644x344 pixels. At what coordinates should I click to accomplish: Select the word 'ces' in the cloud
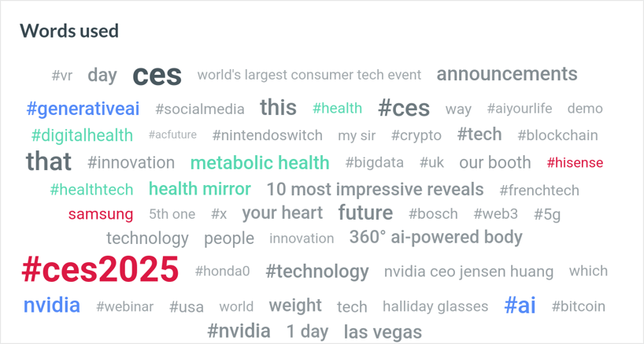[x=157, y=76]
